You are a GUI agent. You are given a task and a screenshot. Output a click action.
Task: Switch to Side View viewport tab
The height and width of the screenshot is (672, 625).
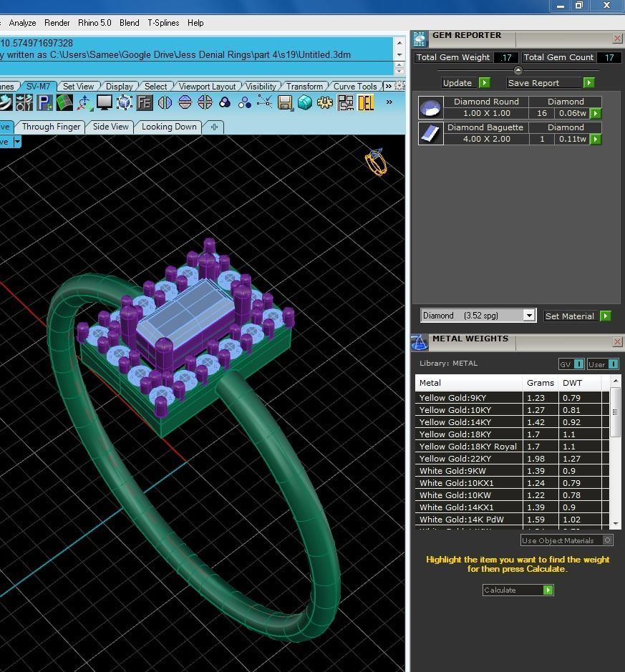tap(110, 127)
